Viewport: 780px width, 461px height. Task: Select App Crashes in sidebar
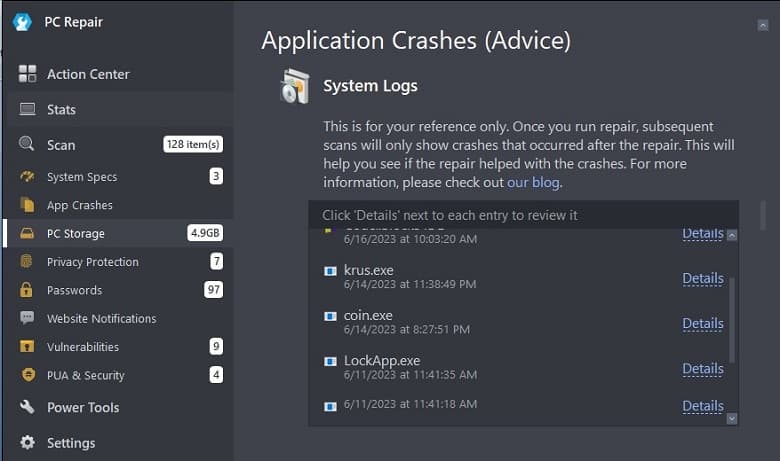pyautogui.click(x=118, y=205)
